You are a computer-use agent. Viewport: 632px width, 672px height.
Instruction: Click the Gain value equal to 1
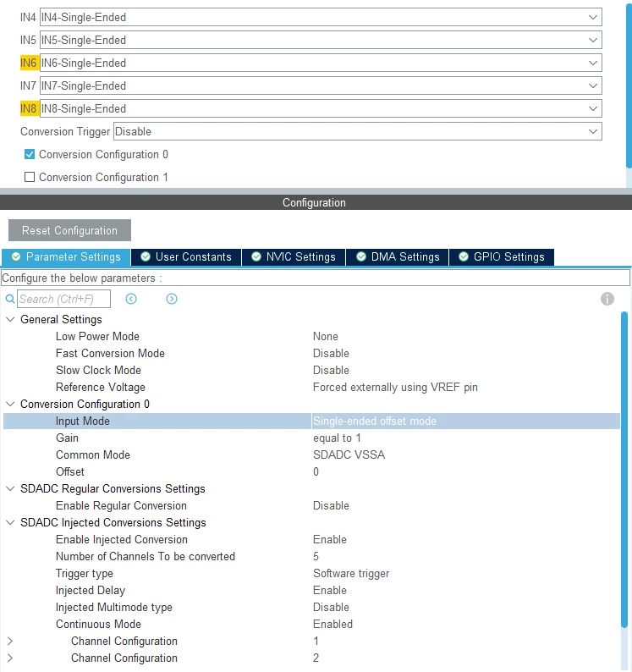point(337,438)
